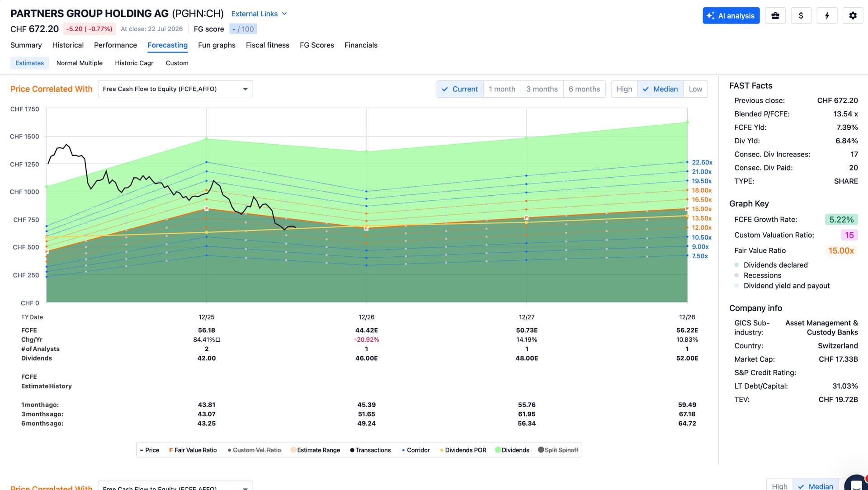868x490 pixels.
Task: Choose the High estimate button
Action: (624, 89)
